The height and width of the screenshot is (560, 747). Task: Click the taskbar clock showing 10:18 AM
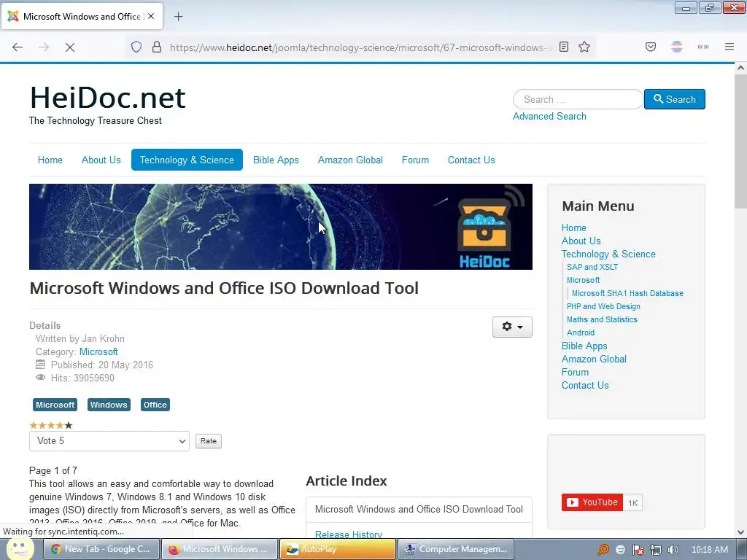pos(709,550)
